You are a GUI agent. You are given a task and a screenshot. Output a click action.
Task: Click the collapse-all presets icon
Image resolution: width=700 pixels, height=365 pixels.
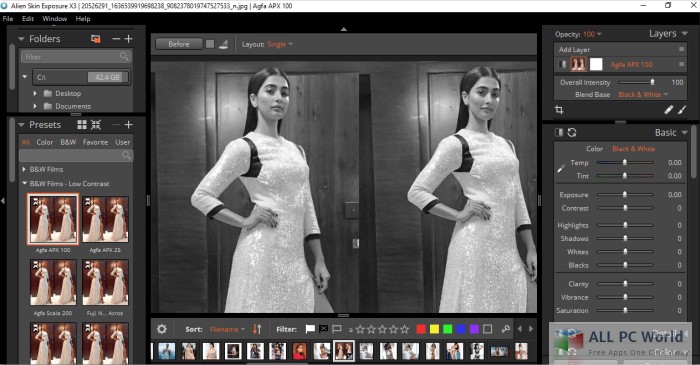coord(96,124)
